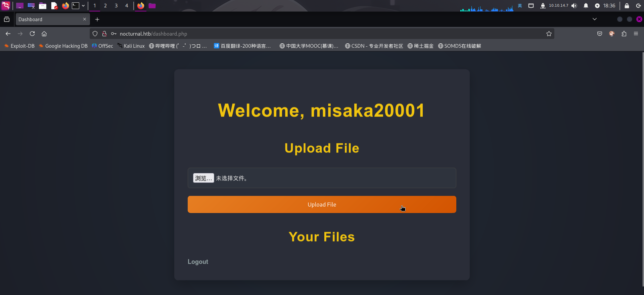Click the 浏览 browse file button
This screenshot has width=644, height=295.
(203, 178)
